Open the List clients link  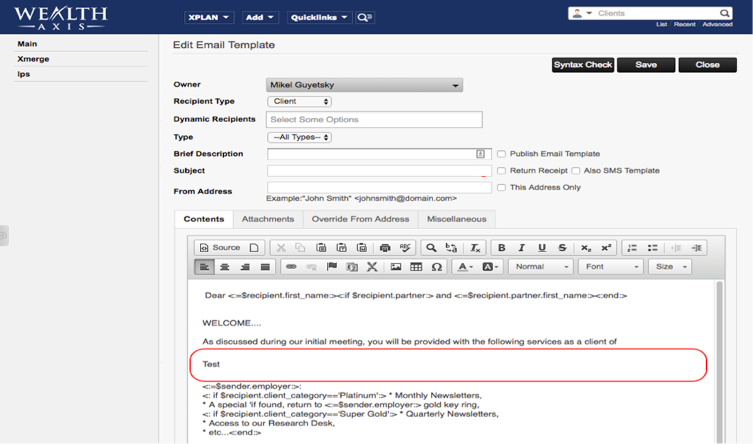[x=661, y=24]
